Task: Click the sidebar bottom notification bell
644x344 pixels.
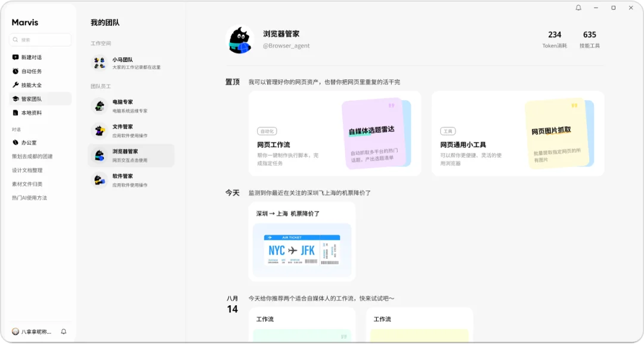Action: tap(64, 331)
